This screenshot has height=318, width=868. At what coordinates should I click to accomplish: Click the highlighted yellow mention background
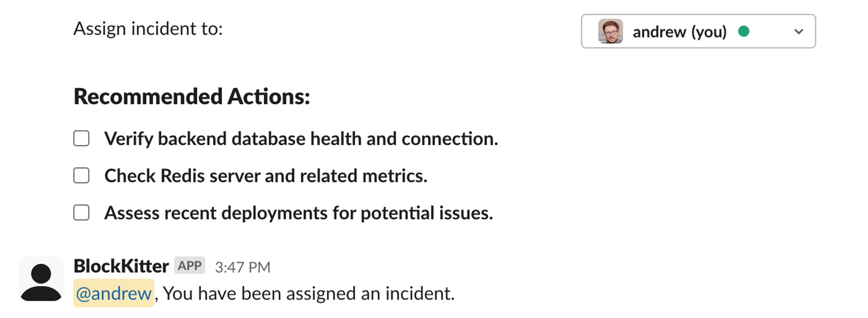[113, 293]
